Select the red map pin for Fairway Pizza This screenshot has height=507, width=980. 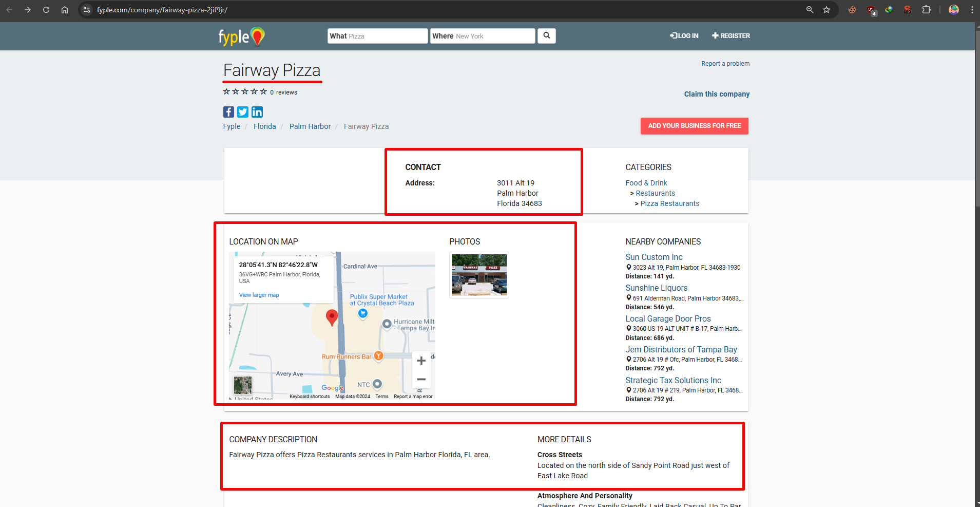[332, 317]
